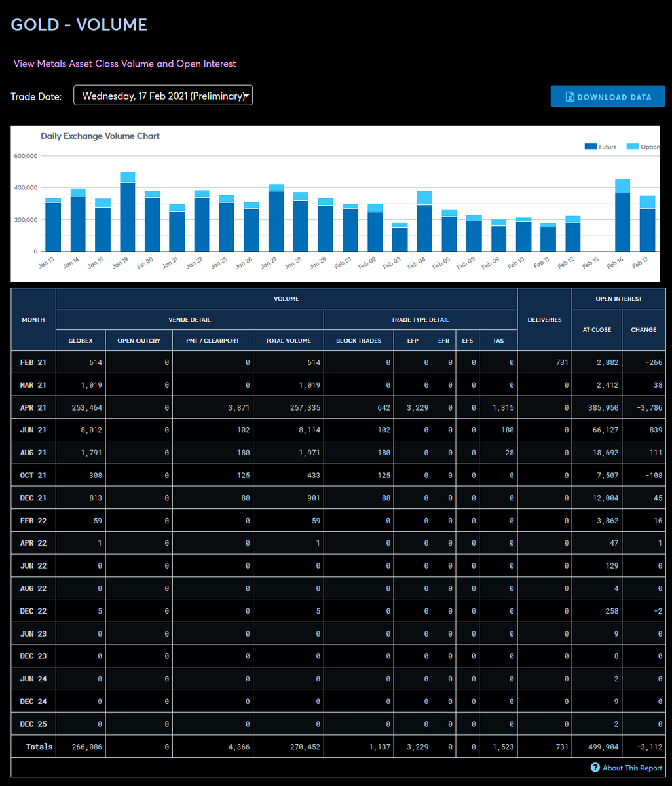Click the Feb 17 volume bar
Viewport: 672px width, 786px height.
point(647,223)
